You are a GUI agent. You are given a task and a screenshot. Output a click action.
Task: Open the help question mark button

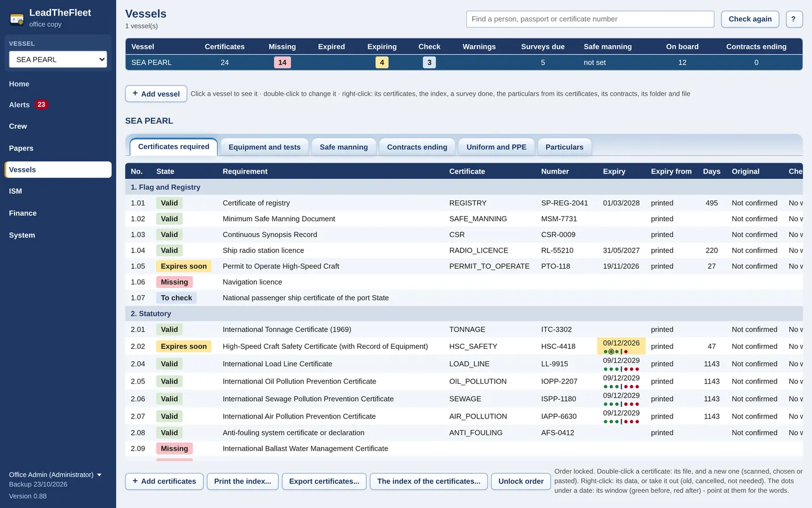794,19
